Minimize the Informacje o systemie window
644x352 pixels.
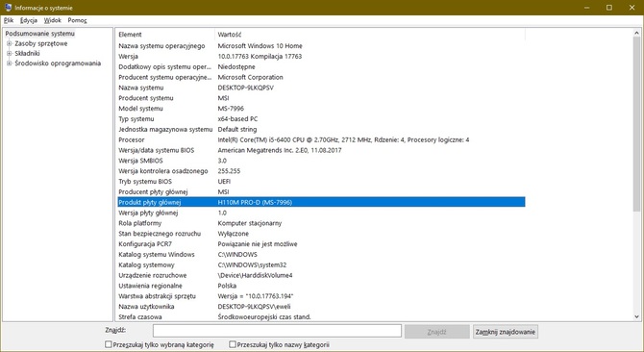click(587, 8)
